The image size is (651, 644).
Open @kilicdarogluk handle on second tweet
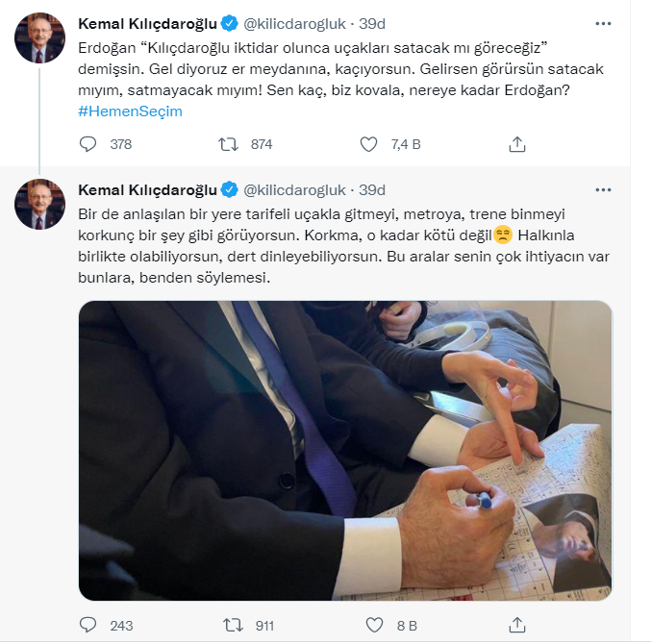click(294, 190)
